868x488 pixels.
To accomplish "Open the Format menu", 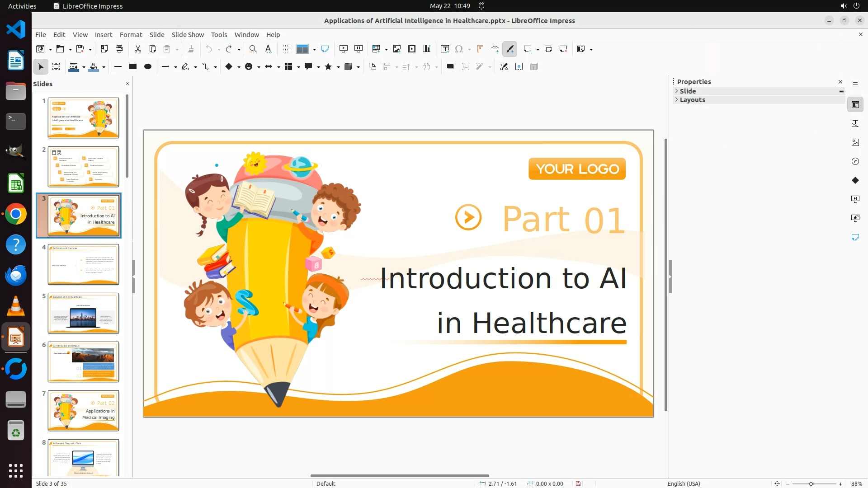I will click(x=131, y=34).
